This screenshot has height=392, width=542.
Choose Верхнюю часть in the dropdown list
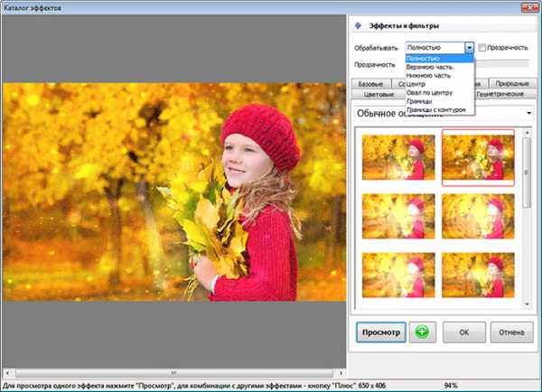pyautogui.click(x=439, y=67)
